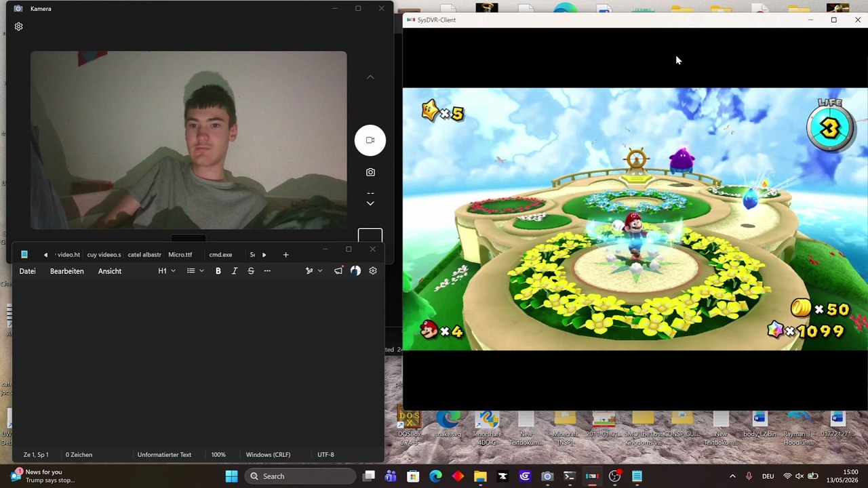Click microphone icon in system tray

click(x=749, y=476)
